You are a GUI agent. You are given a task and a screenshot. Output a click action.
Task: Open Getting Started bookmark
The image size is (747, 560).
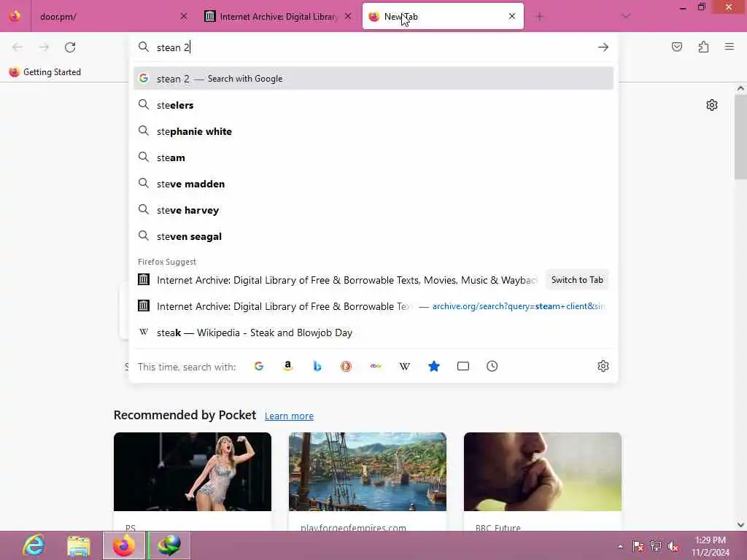[x=45, y=72]
